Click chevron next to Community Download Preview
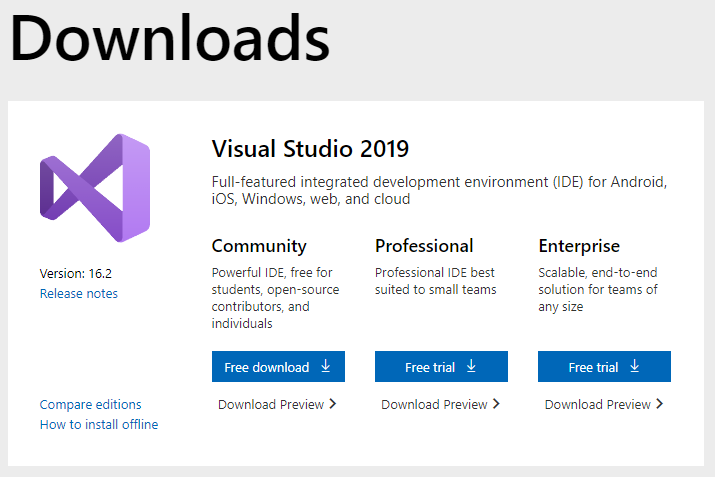This screenshot has width=715, height=477. (333, 404)
